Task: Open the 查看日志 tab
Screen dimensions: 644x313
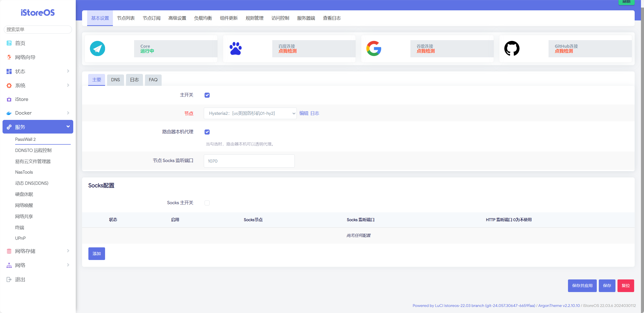Action: tap(332, 18)
